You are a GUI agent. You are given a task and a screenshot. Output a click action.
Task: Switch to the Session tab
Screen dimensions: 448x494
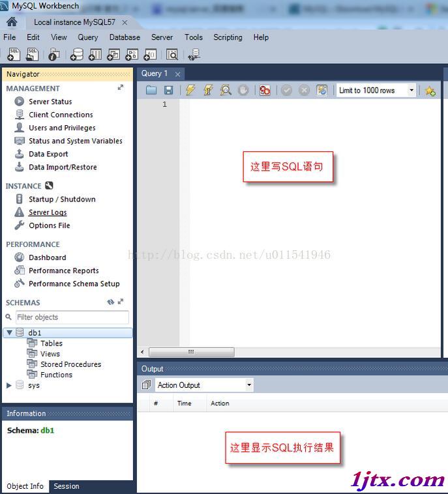point(67,486)
